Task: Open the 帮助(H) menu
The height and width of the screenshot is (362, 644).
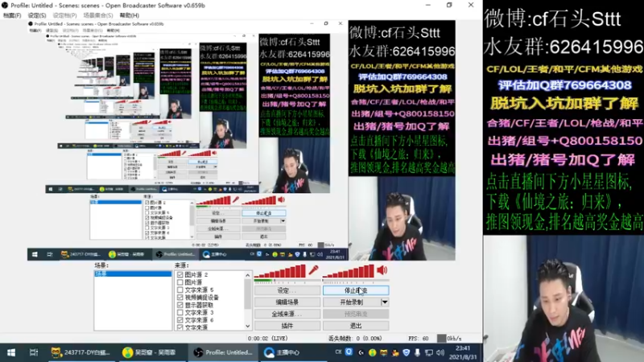Action: click(x=130, y=15)
